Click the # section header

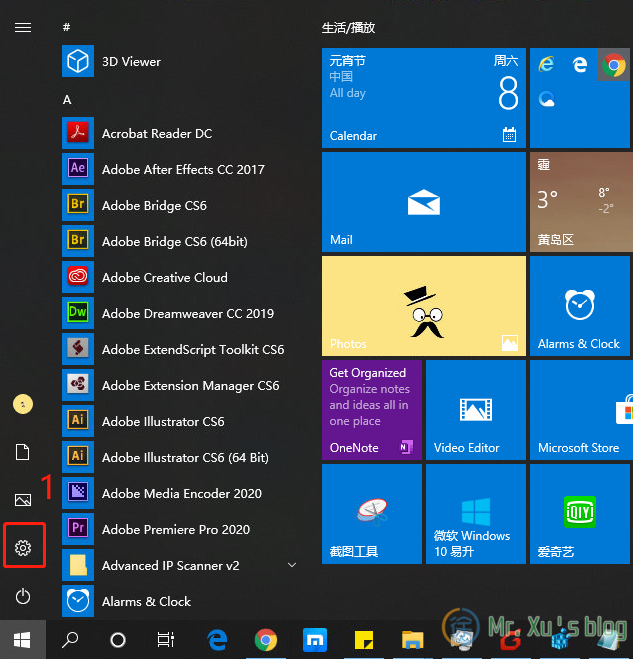[66, 28]
